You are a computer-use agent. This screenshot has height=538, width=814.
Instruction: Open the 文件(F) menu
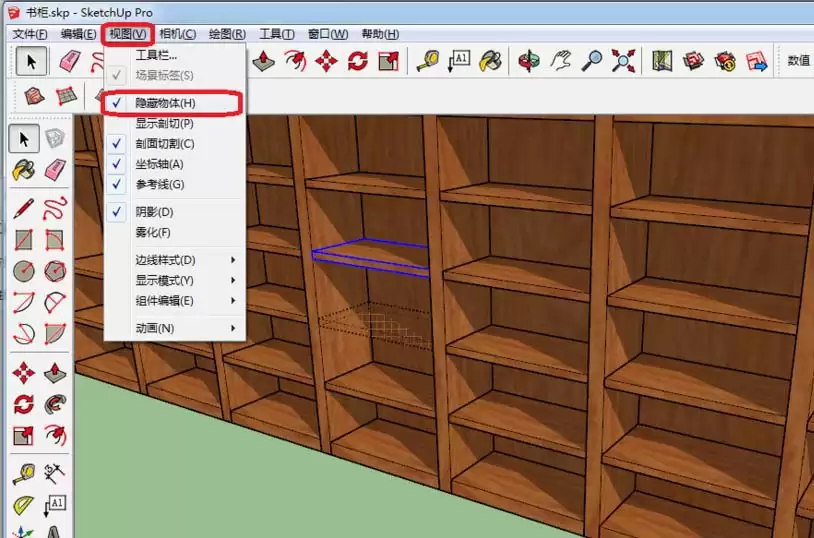click(x=30, y=34)
